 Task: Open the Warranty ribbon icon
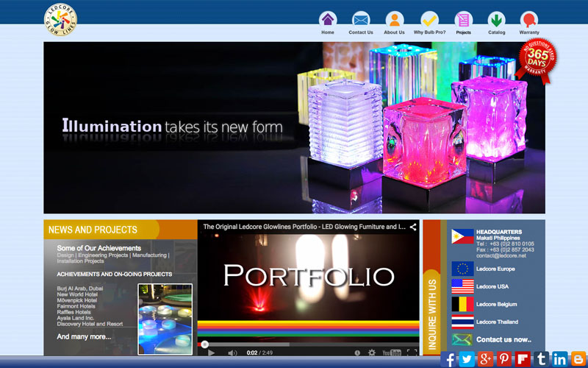coord(529,20)
